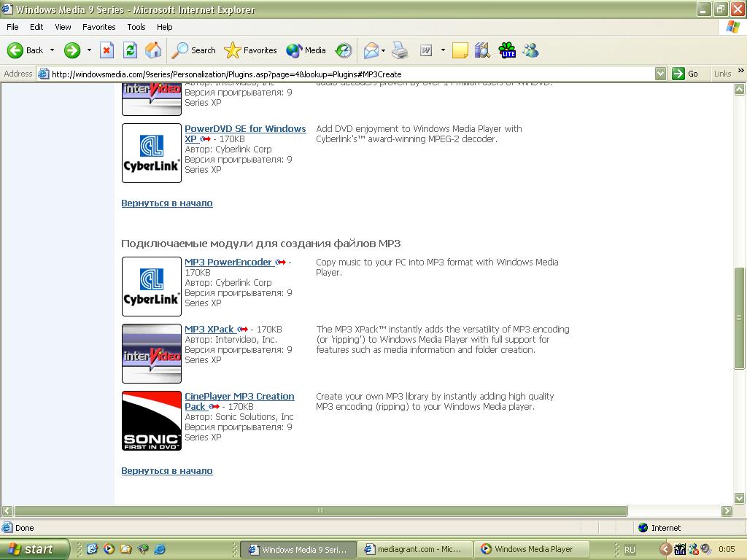Expand hidden tray icons with the arrow
747x560 pixels.
665,550
